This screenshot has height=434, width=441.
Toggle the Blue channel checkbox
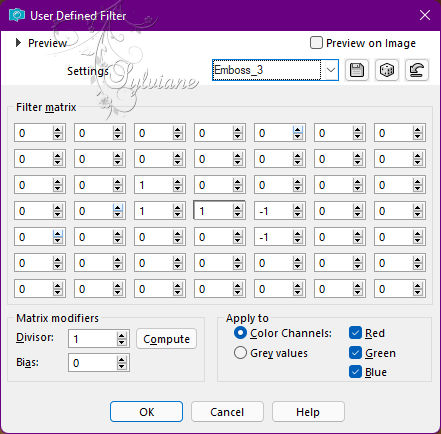(355, 372)
